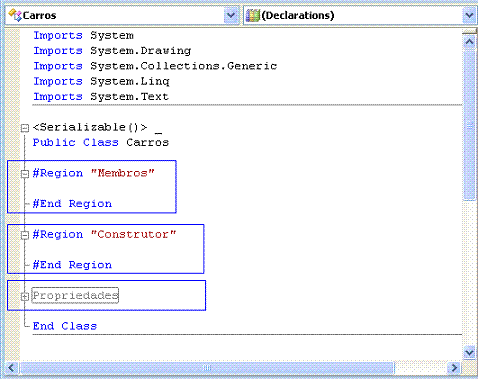478x379 pixels.
Task: Click the vertical scrollbar thumb
Action: coord(469,125)
